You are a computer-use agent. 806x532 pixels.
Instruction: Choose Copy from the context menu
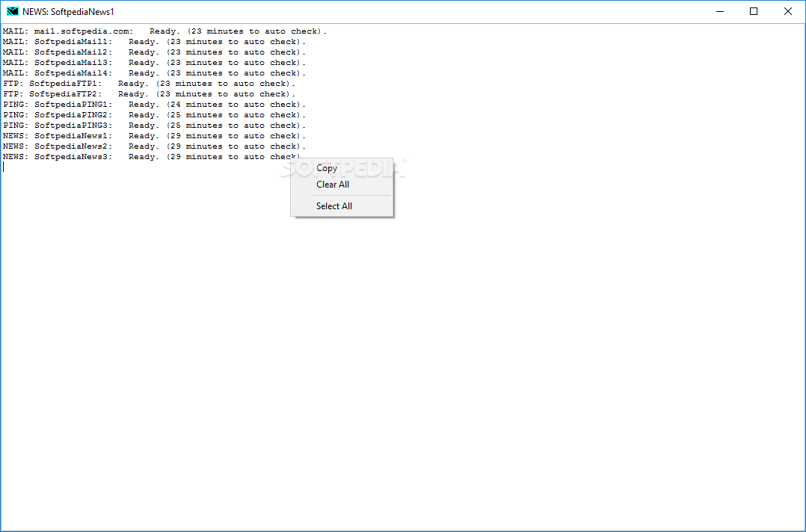[342, 168]
